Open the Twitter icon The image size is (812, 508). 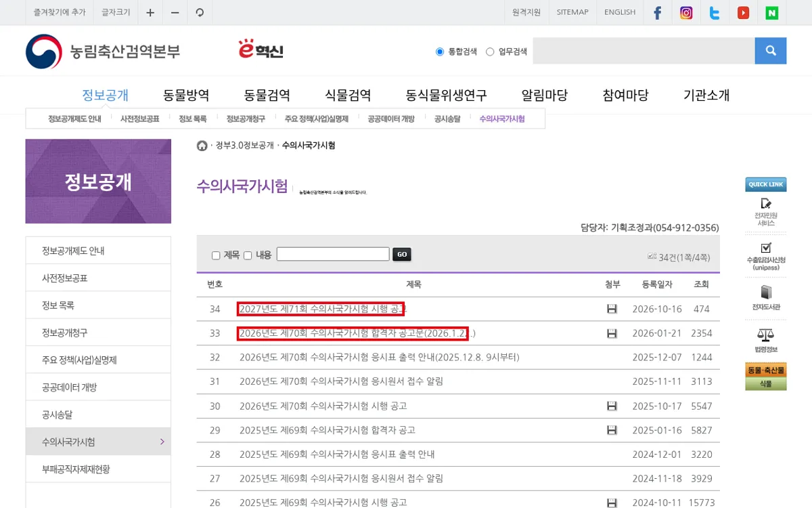click(x=715, y=13)
